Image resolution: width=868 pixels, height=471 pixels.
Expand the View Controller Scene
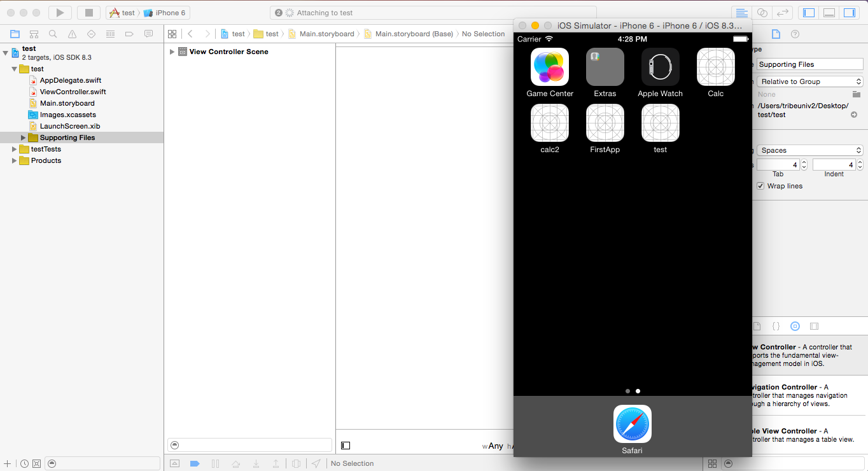point(172,52)
